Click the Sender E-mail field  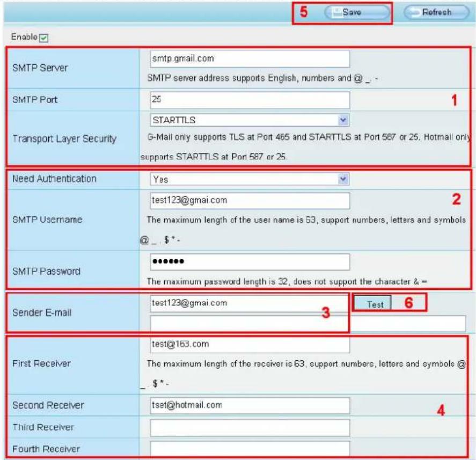(x=249, y=303)
